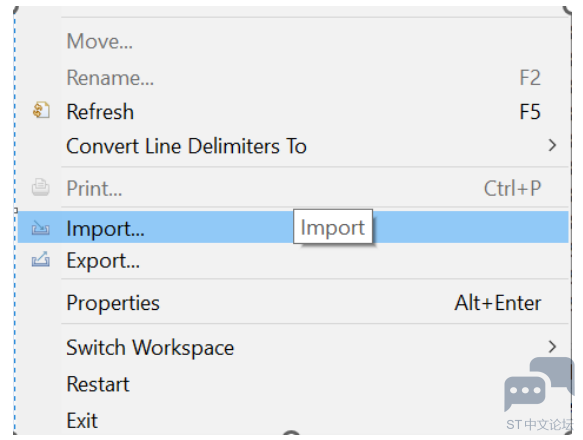
Task: Select the Refresh menu item text
Action: pos(100,112)
